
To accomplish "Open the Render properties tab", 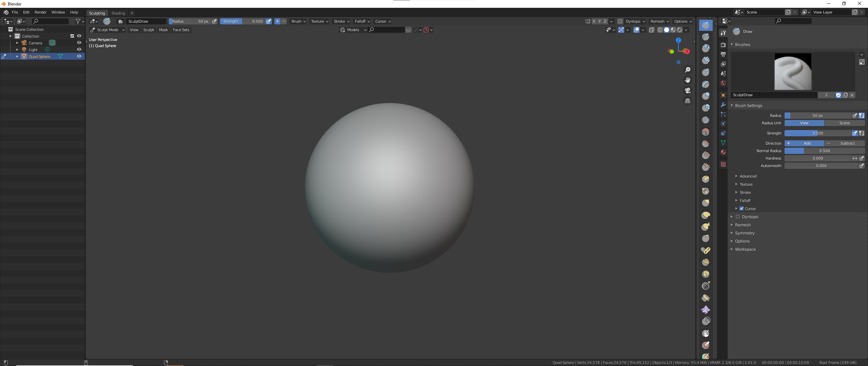I will pos(723,45).
